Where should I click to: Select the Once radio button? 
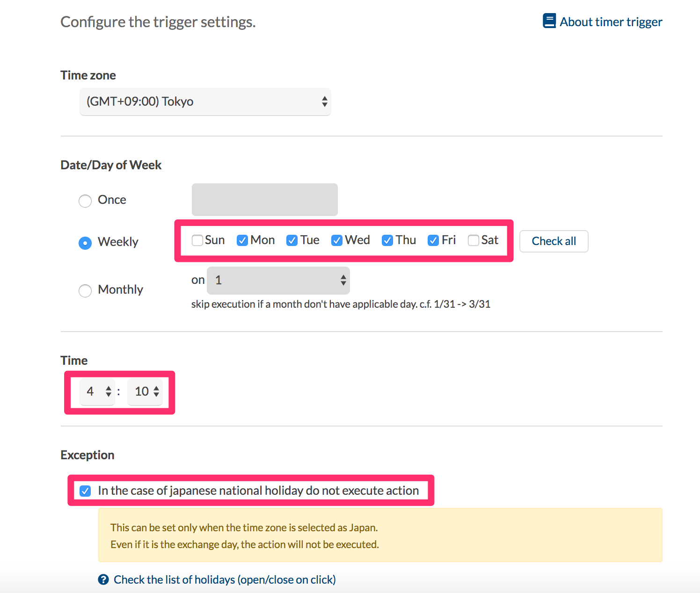click(85, 201)
